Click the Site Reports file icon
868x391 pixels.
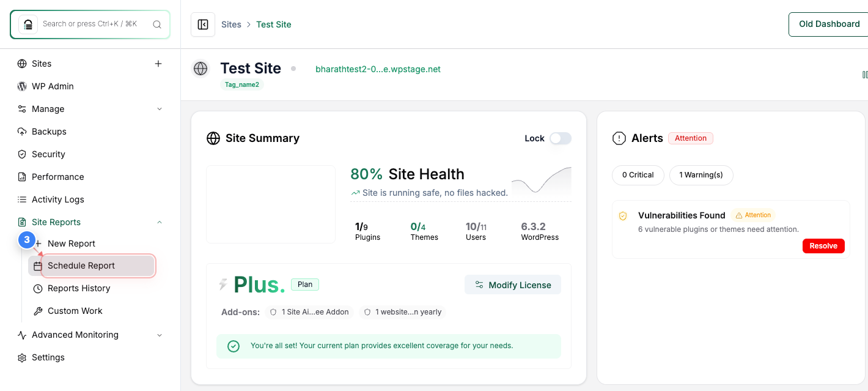coord(22,222)
